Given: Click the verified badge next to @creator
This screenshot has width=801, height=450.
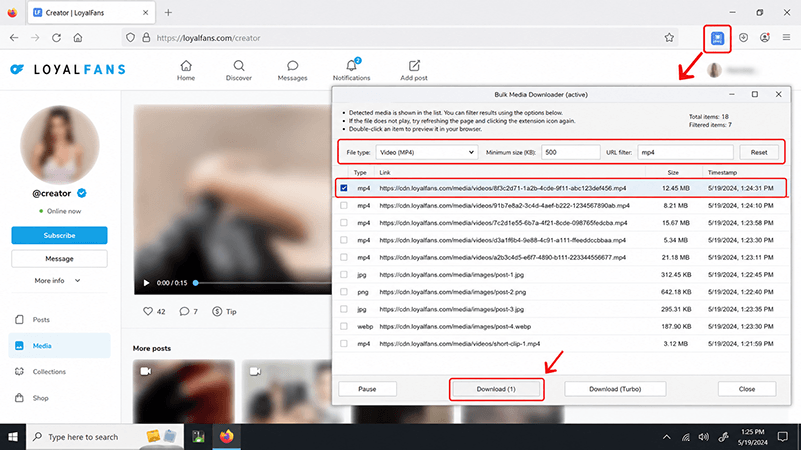Looking at the screenshot, I should (82, 193).
